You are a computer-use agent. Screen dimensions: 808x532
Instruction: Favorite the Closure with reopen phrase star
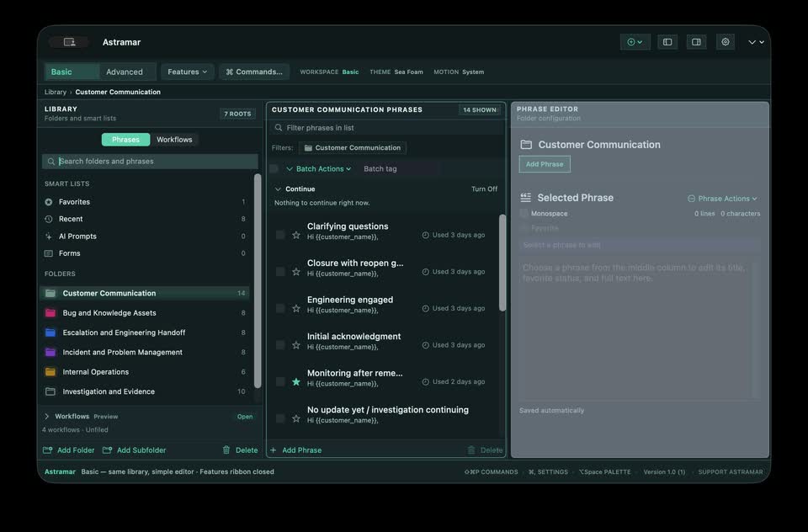[x=296, y=272]
